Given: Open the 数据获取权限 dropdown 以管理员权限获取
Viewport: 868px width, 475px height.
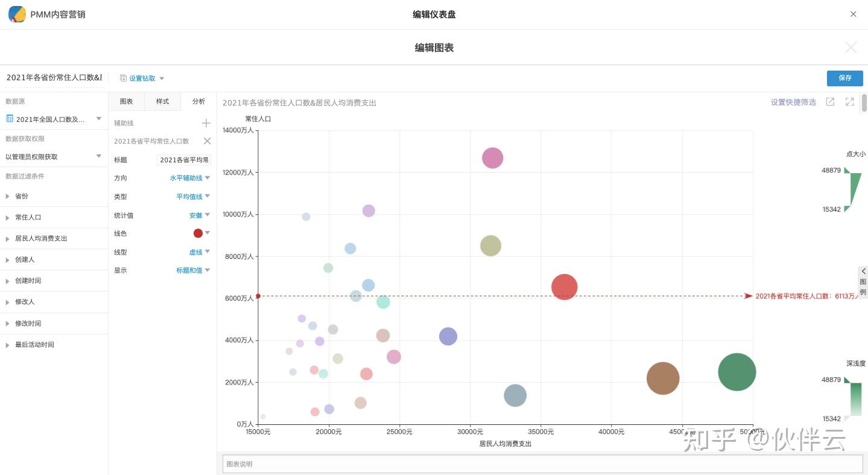Looking at the screenshot, I should (54, 155).
